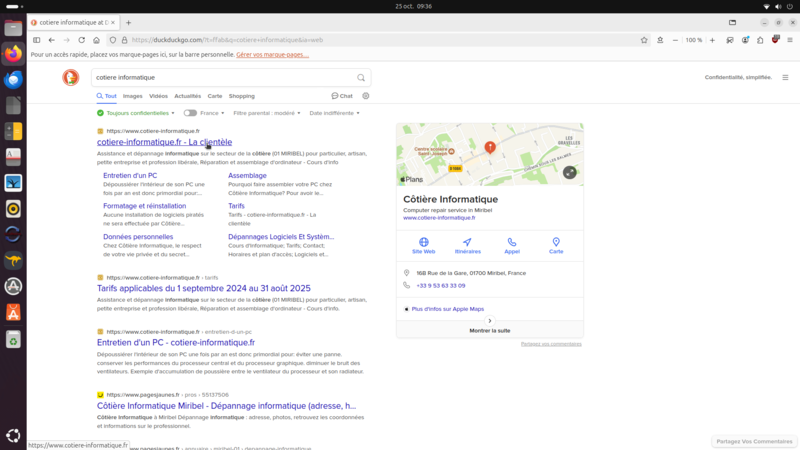The image size is (800, 450).
Task: Open the Carte action in info panel
Action: [x=556, y=245]
